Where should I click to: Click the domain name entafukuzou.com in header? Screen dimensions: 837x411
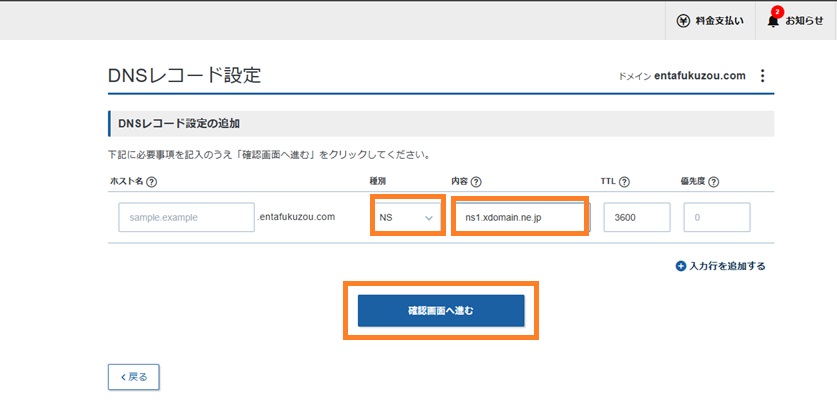699,76
